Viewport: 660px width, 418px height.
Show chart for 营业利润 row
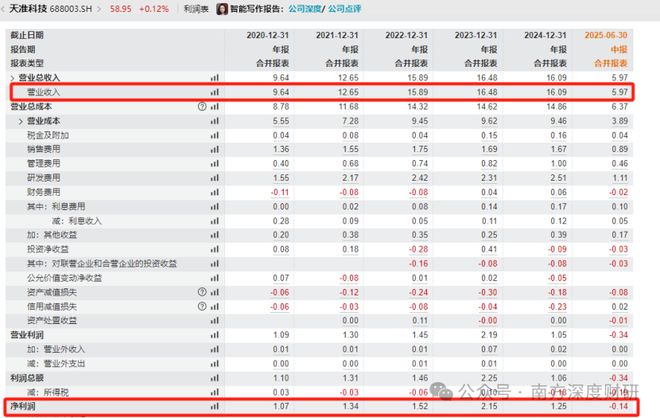pyautogui.click(x=214, y=335)
